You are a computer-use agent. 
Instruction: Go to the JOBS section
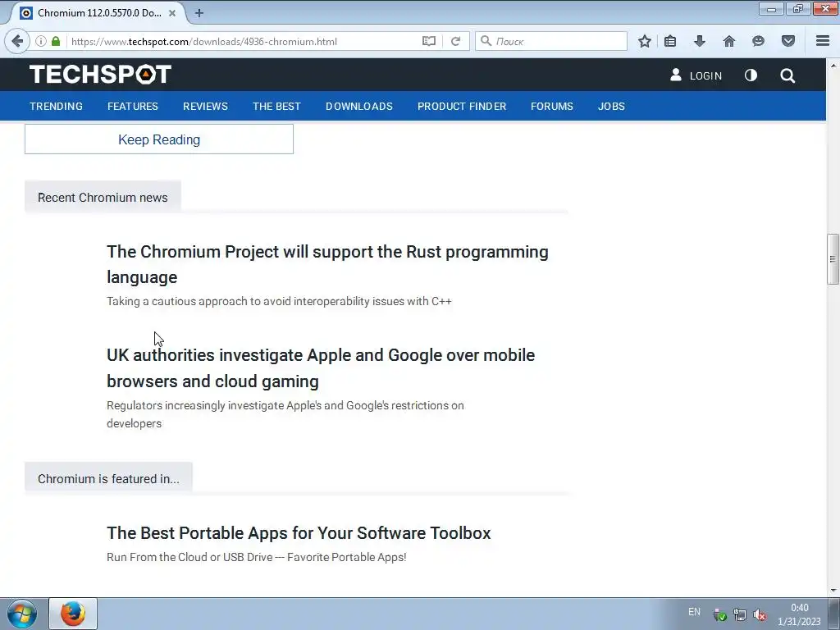click(611, 106)
